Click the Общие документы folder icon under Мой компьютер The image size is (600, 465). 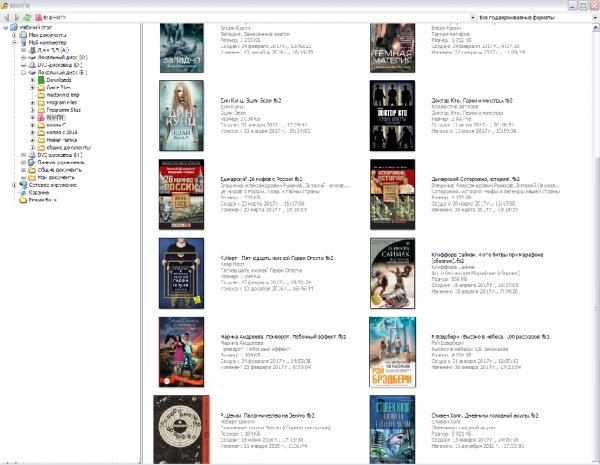[x=32, y=170]
